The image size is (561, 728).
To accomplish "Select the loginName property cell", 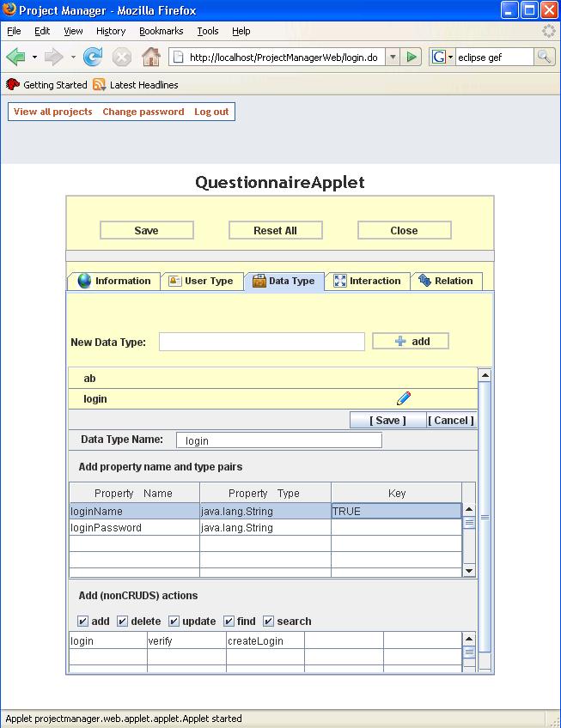I will [x=134, y=511].
